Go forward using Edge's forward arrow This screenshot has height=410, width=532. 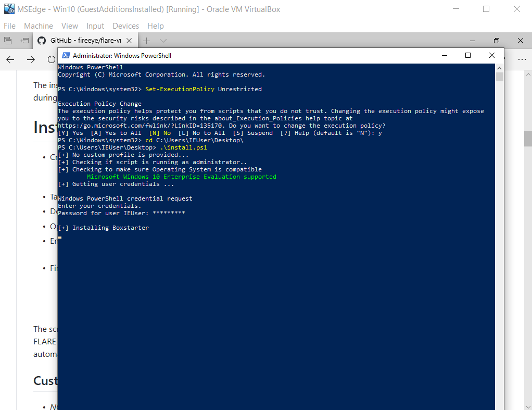pos(31,59)
